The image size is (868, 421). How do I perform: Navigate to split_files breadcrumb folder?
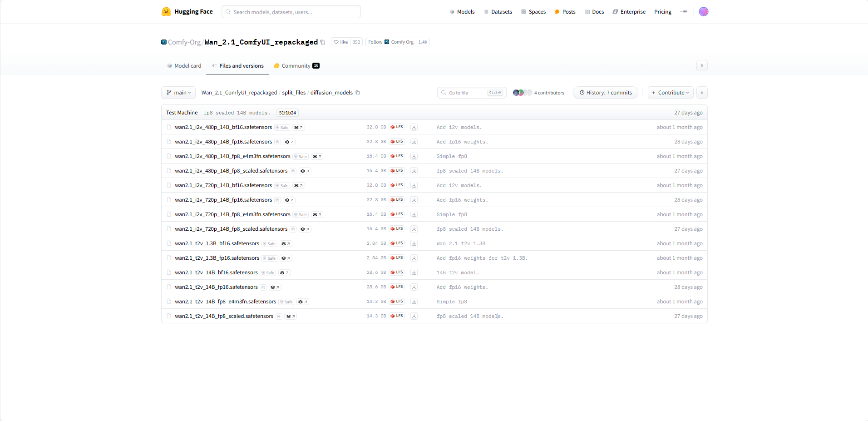(294, 93)
